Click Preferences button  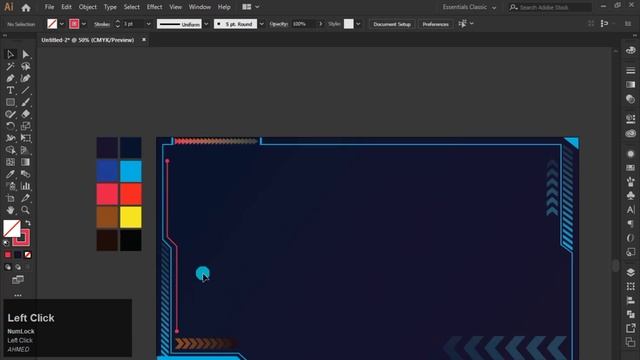tap(436, 24)
